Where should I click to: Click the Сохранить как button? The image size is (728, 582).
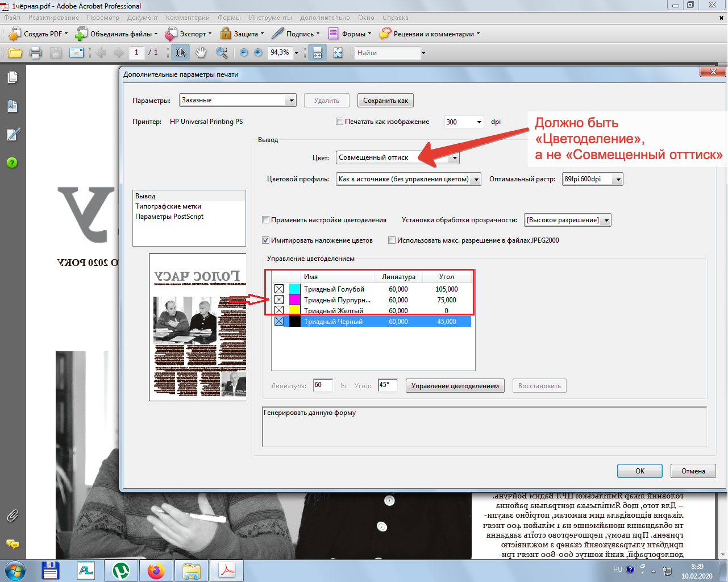pos(385,101)
